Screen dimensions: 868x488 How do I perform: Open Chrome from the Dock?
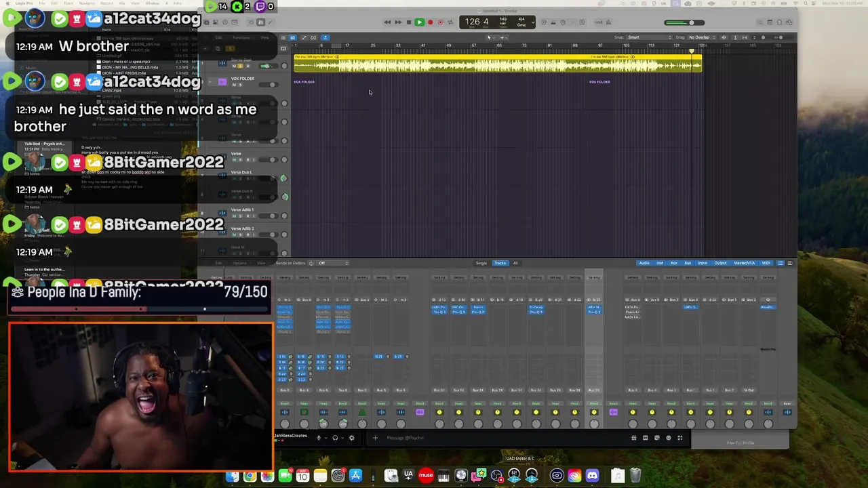click(250, 476)
